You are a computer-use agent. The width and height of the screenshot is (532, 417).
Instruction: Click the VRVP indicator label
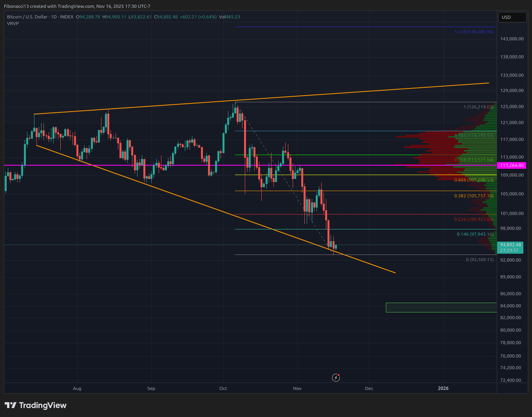click(13, 23)
